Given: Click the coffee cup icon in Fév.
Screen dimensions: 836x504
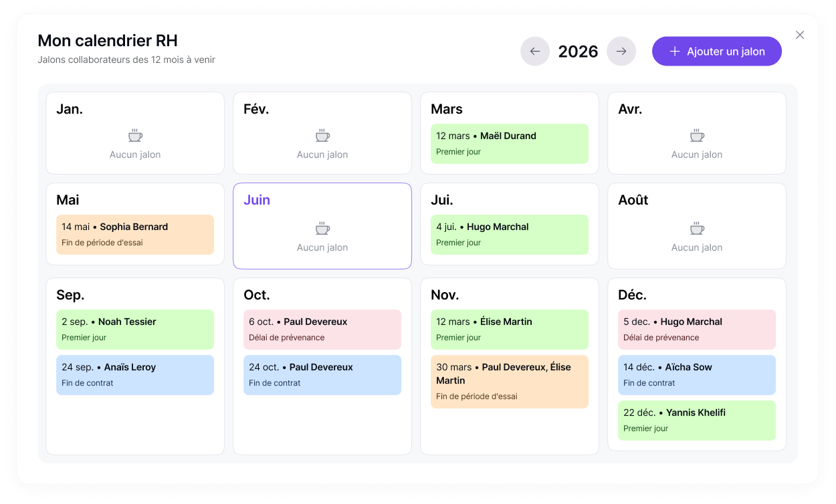Looking at the screenshot, I should tap(322, 136).
